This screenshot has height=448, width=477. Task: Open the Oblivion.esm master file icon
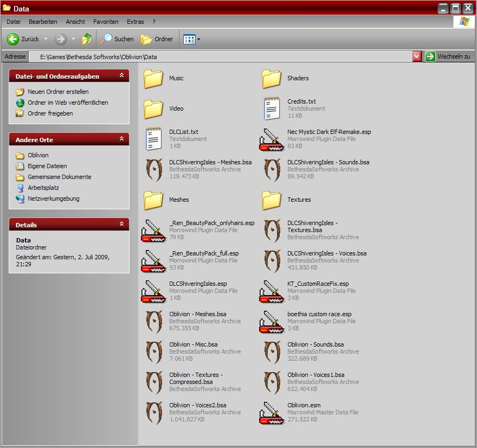(272, 413)
